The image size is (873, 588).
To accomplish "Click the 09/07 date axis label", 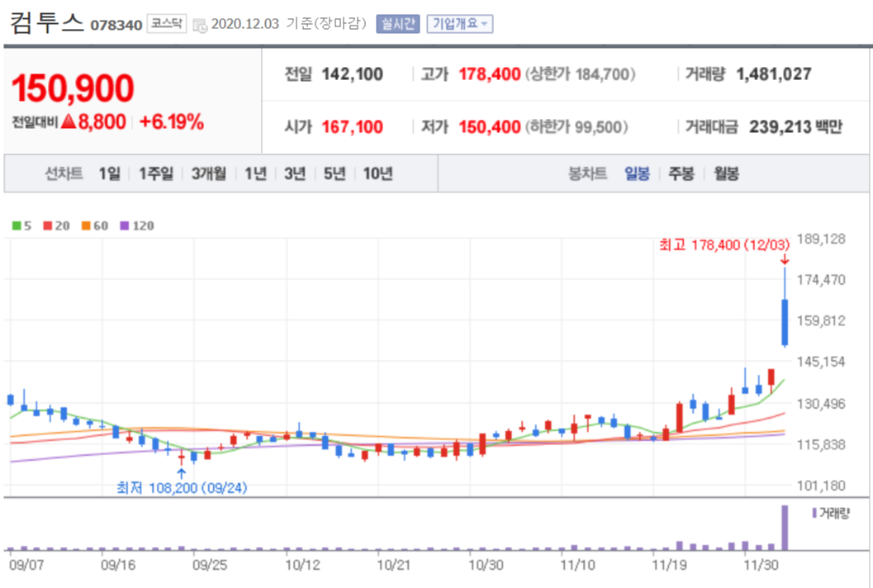I will point(26,565).
